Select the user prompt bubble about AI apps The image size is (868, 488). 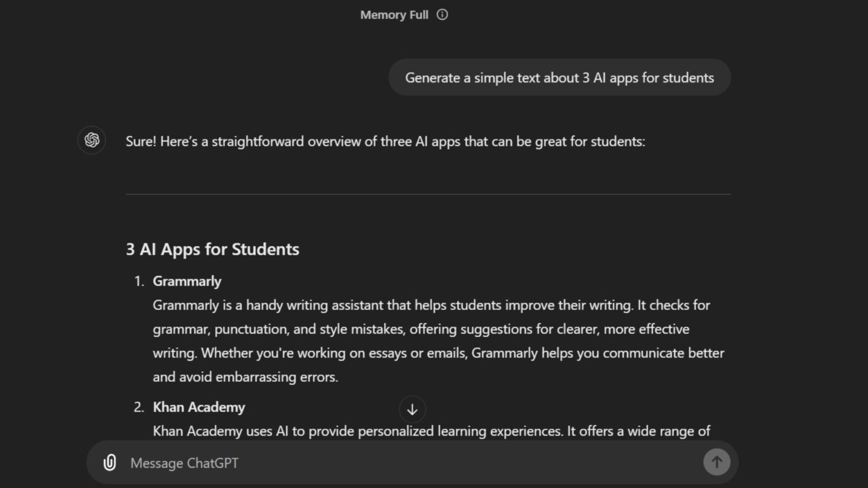coord(559,77)
